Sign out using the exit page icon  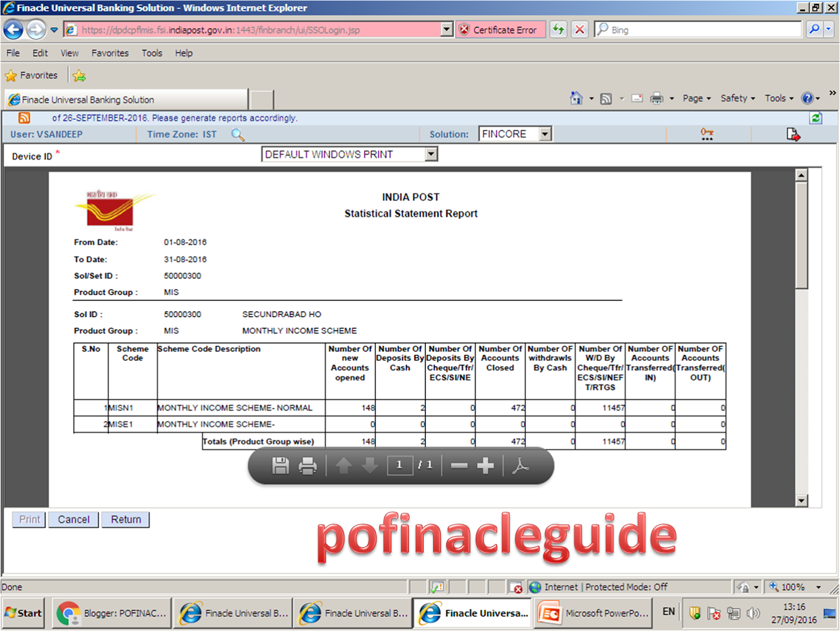click(793, 135)
